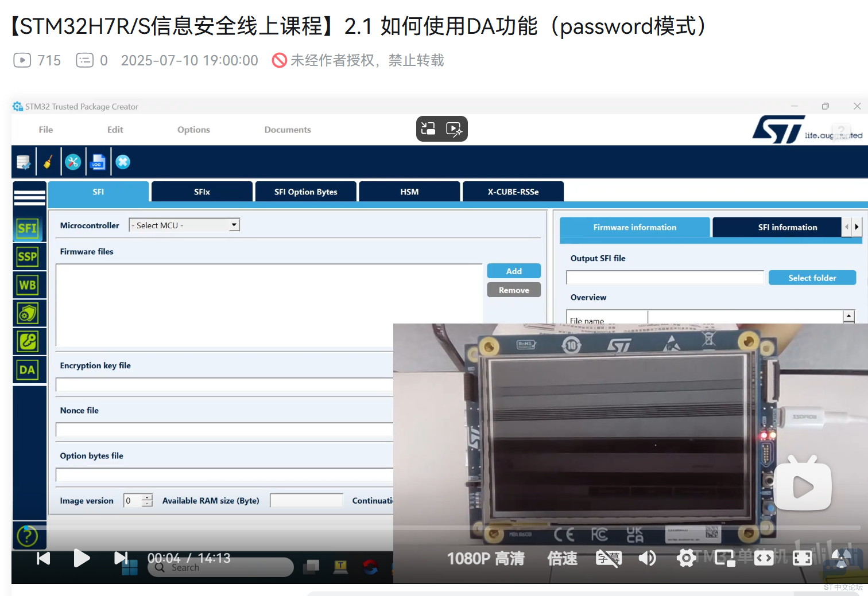The image size is (868, 596).
Task: Open the LOG file toolbar icon
Action: (x=98, y=162)
